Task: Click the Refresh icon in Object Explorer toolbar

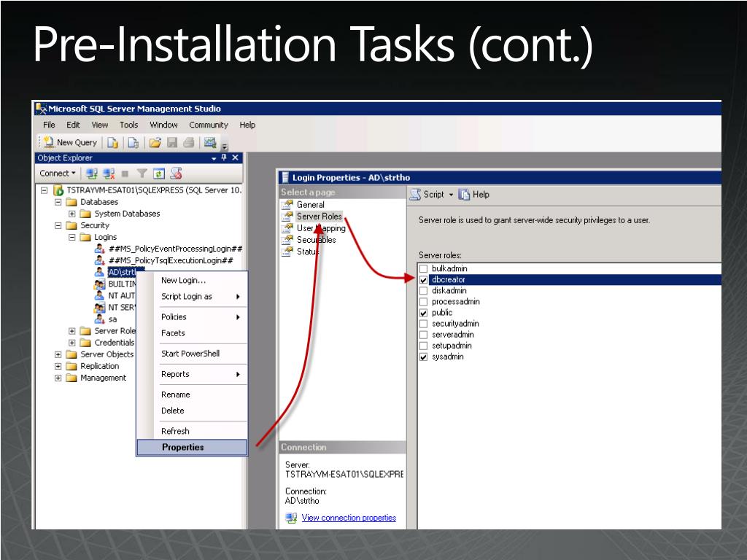Action: (x=158, y=174)
